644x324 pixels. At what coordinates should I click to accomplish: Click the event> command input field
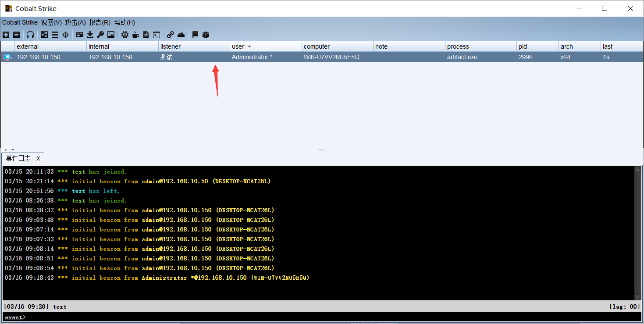(x=333, y=317)
